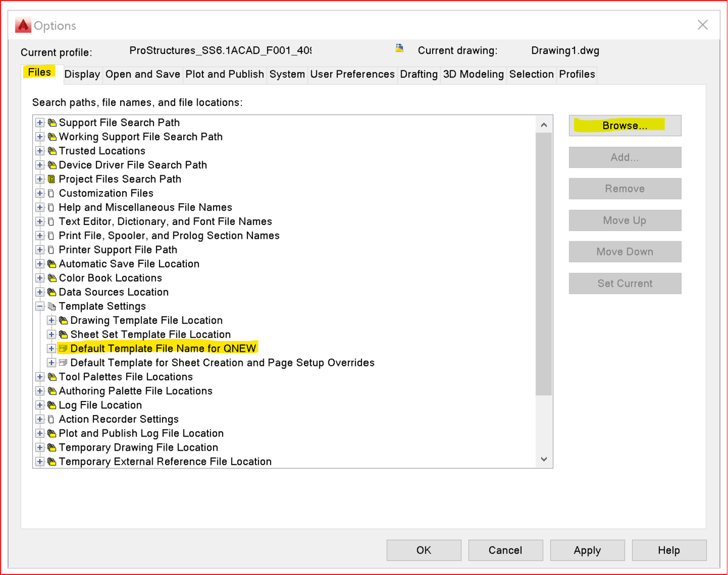Open the Profiles tab
Viewport: 728px width, 575px height.
pos(577,74)
